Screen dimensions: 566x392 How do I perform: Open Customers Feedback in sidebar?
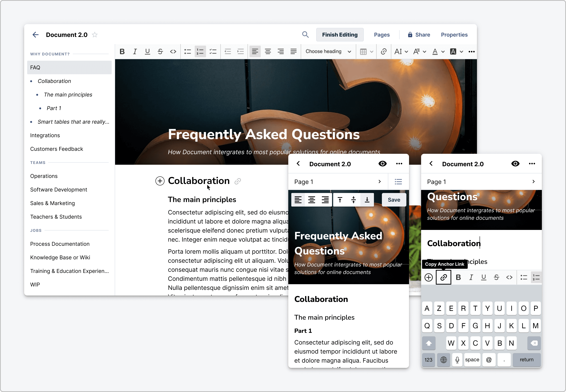57,149
